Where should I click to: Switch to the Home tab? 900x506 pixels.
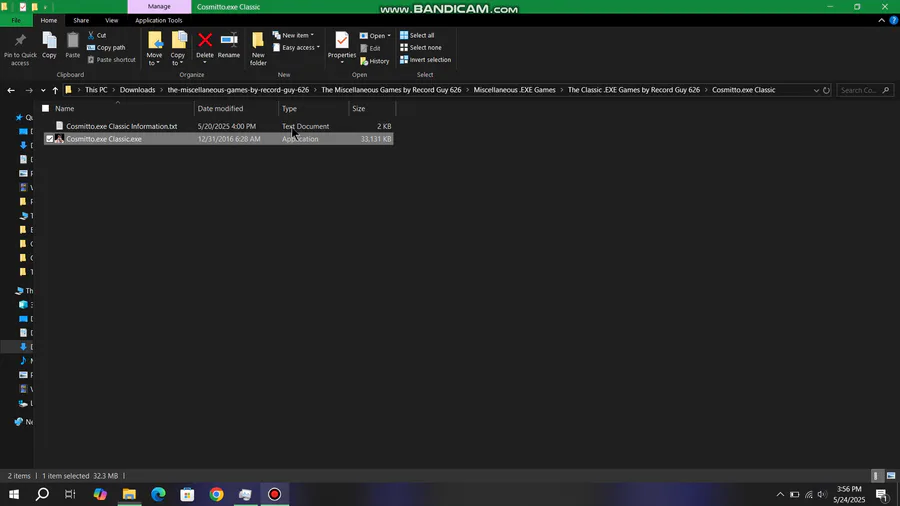coord(49,20)
